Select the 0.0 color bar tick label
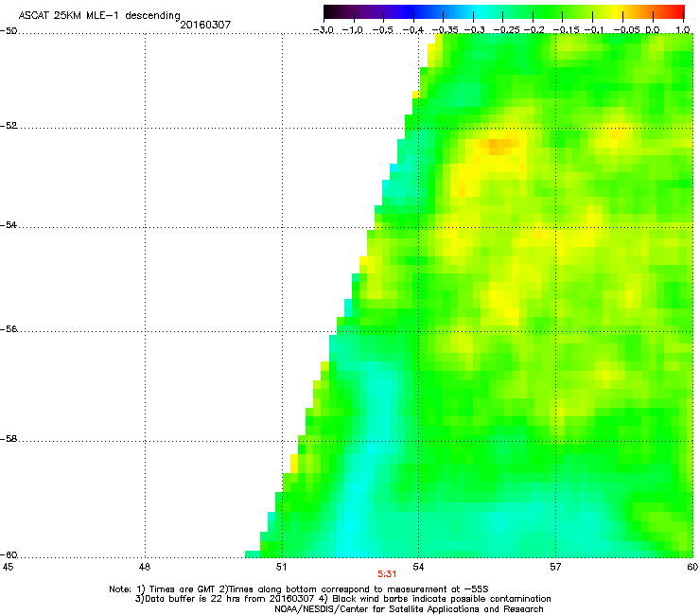Image resolution: width=700 pixels, height=615 pixels. coord(653,30)
